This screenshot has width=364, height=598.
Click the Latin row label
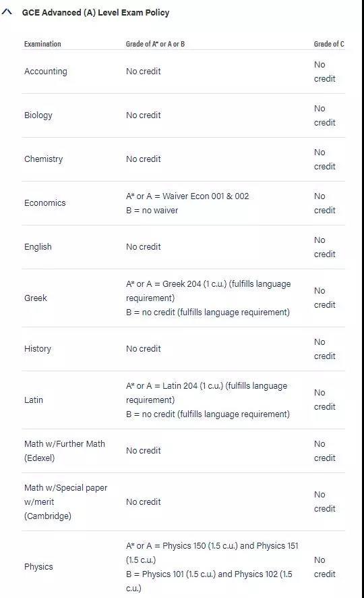coord(34,400)
